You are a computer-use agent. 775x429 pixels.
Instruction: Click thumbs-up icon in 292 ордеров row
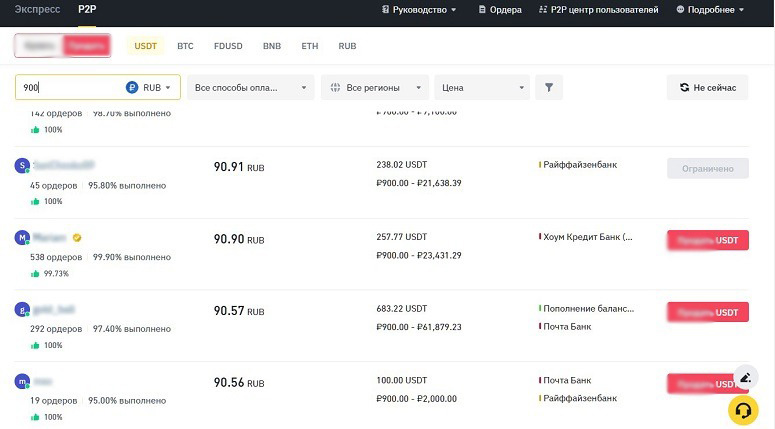coord(35,345)
